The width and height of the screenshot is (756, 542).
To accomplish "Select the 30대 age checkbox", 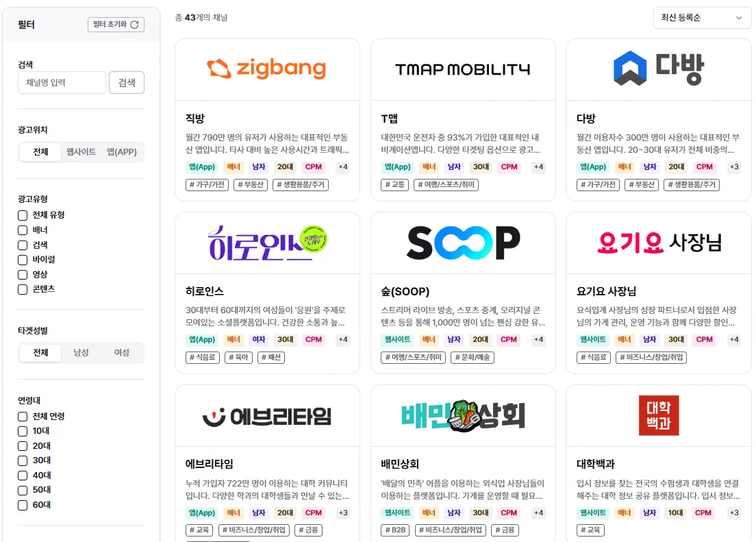I will click(23, 460).
